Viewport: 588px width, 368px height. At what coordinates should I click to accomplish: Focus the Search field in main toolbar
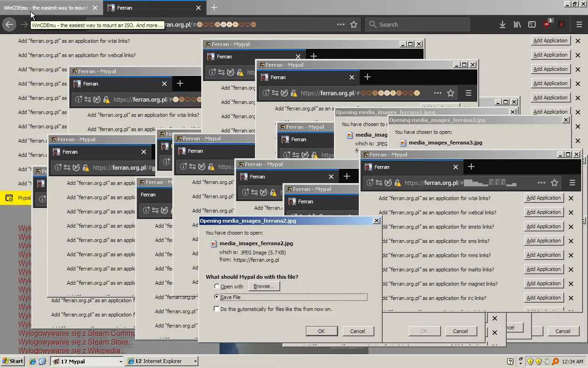click(418, 25)
